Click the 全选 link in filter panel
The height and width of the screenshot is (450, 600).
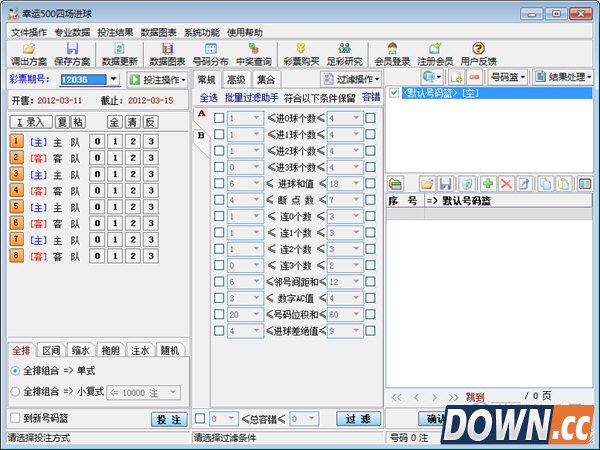(x=209, y=98)
